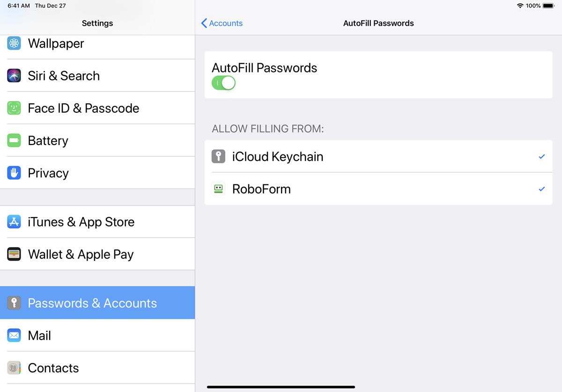The image size is (562, 392).
Task: Open Privacy using the hand icon
Action: point(14,173)
